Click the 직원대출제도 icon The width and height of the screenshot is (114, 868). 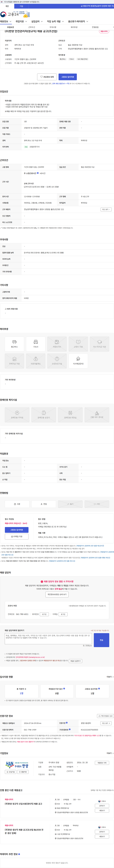coord(36,361)
